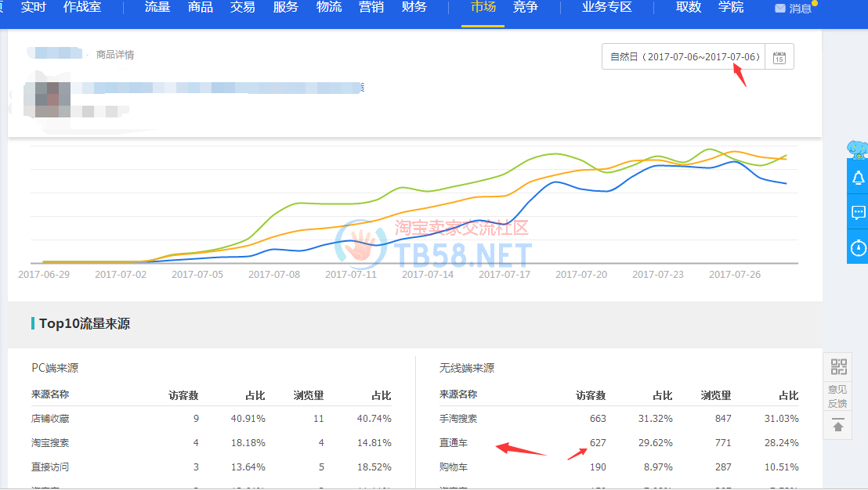Click the back-to-top arrow icon
Image resolution: width=868 pixels, height=490 pixels.
click(x=838, y=427)
